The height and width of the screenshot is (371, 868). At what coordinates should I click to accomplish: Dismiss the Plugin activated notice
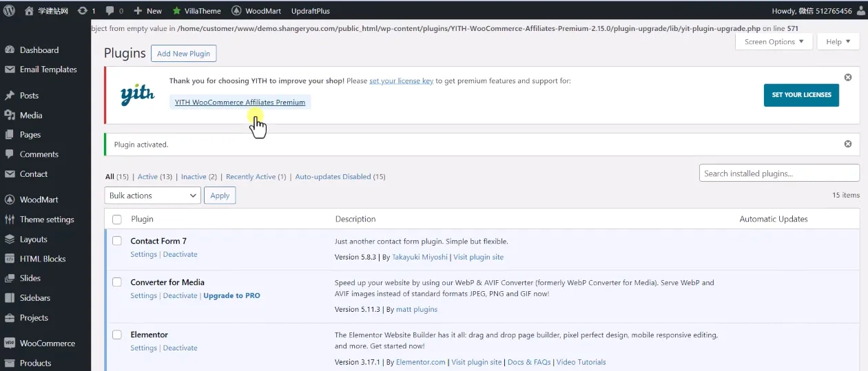[848, 144]
